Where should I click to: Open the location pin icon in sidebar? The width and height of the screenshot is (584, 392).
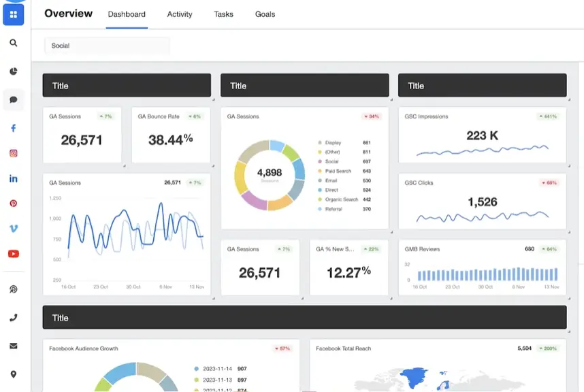tap(14, 374)
